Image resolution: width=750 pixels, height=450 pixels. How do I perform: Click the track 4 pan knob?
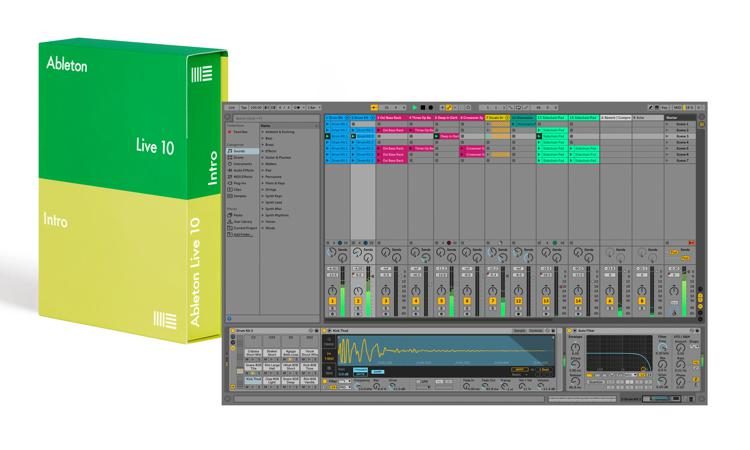pos(415,291)
